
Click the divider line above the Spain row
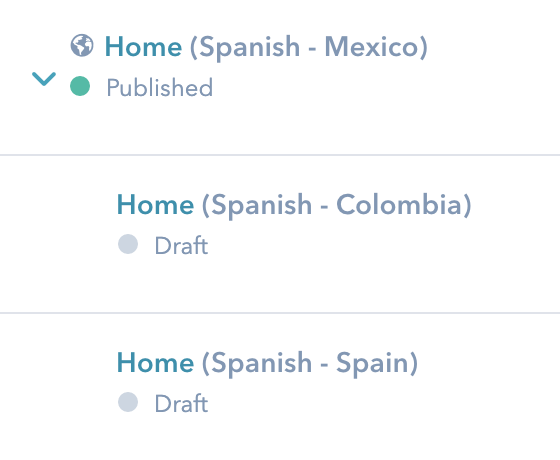280,313
